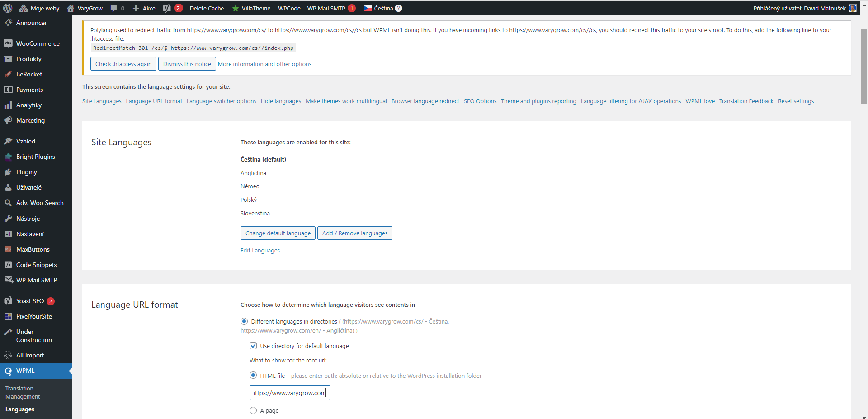Screen dimensions: 868x419
Task: Click Dismiss this notice button
Action: (187, 64)
